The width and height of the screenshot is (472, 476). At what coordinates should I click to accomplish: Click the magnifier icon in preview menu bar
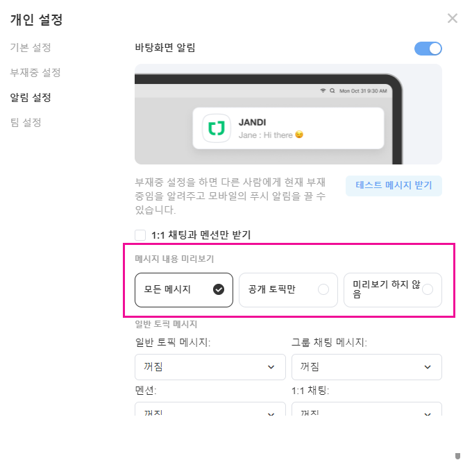tap(332, 90)
